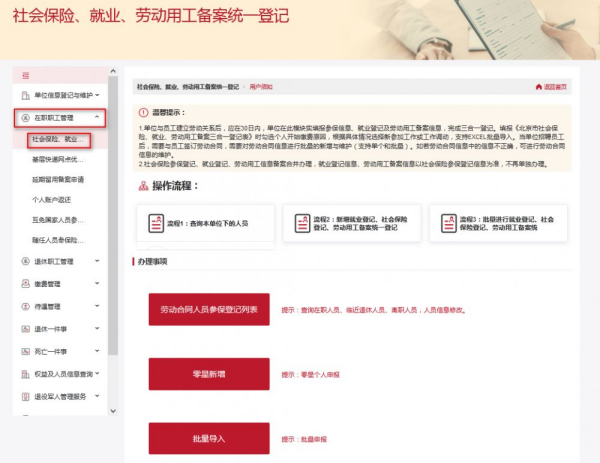The height and width of the screenshot is (463, 600).
Task: Click the 返回首页 home icon
Action: (x=540, y=87)
